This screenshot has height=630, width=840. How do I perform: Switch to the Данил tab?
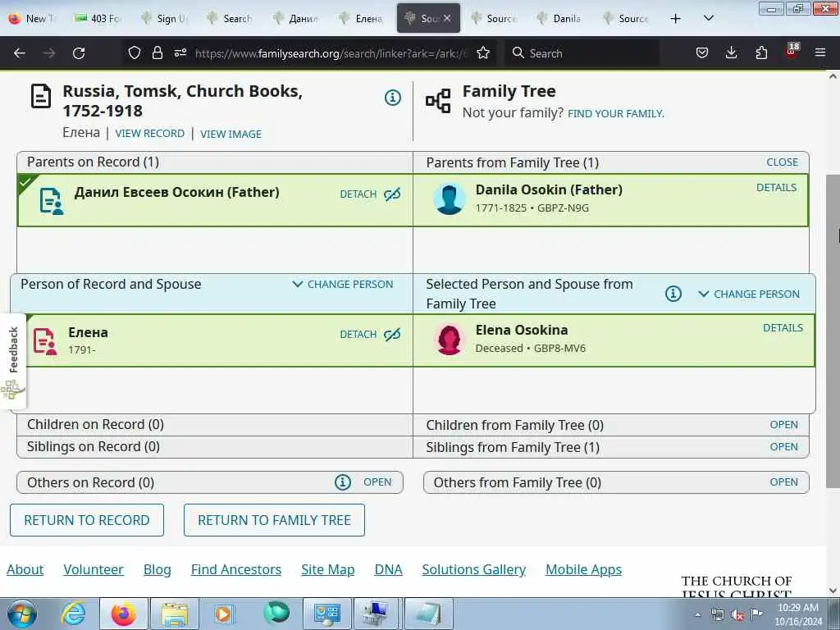click(x=296, y=18)
